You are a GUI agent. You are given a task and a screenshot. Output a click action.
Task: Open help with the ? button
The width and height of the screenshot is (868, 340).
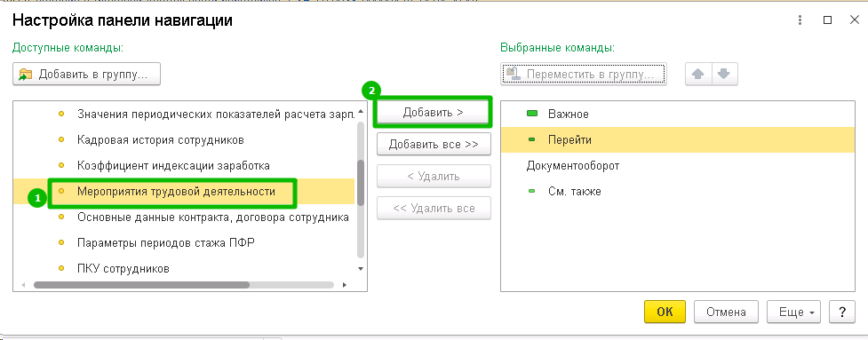[x=842, y=312]
